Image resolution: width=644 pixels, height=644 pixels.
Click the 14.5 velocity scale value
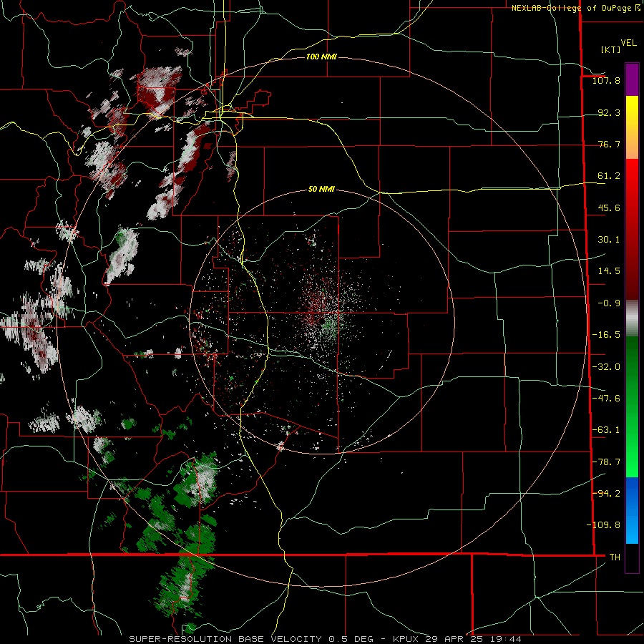[609, 271]
